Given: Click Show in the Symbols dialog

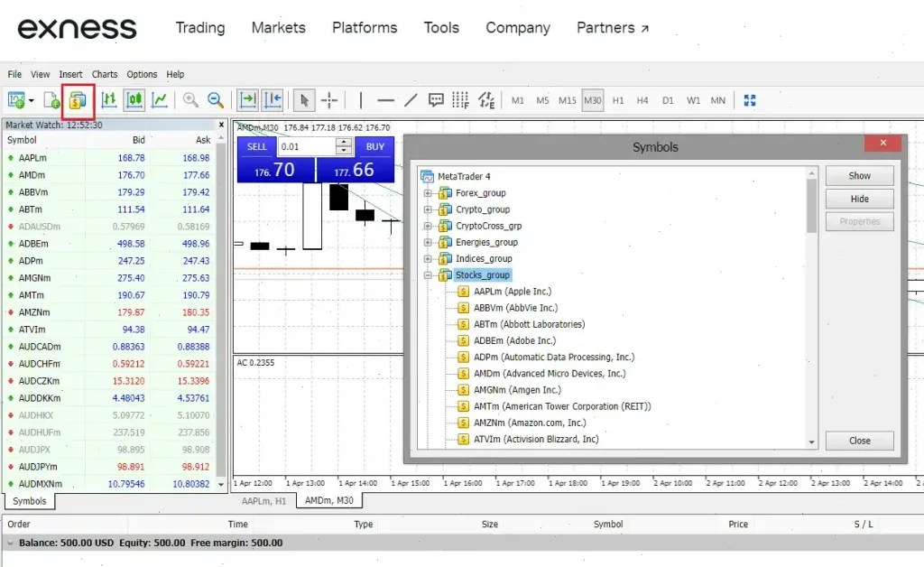Looking at the screenshot, I should (858, 174).
